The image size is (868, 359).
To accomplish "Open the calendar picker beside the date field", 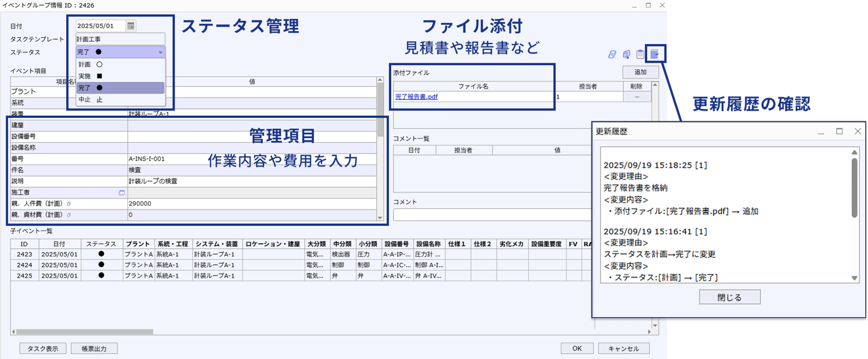I will [x=131, y=25].
